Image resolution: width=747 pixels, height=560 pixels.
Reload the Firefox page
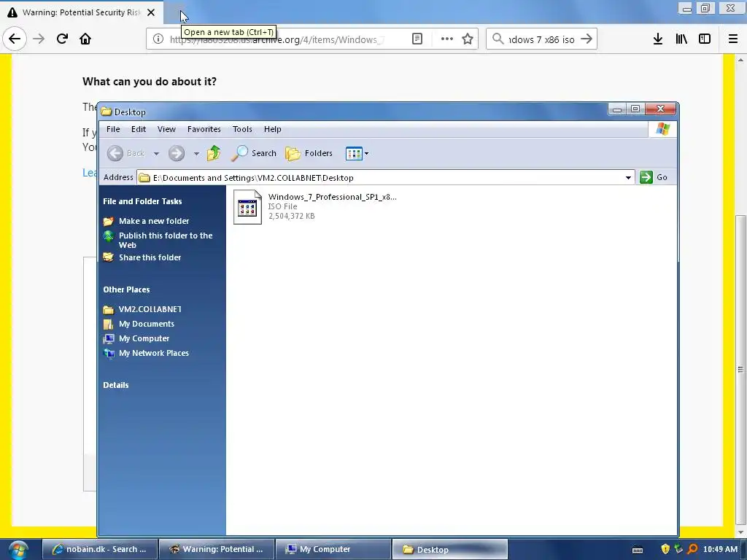coord(62,39)
